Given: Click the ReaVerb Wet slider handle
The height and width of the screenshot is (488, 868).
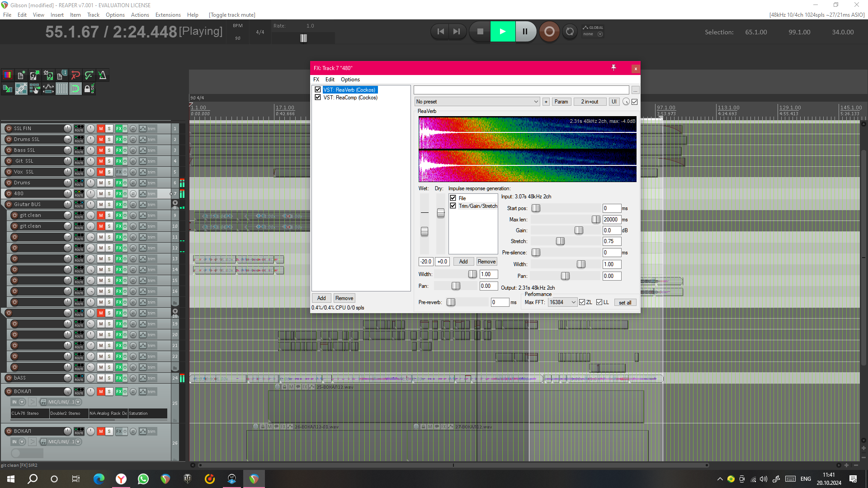Looking at the screenshot, I should click(x=424, y=232).
